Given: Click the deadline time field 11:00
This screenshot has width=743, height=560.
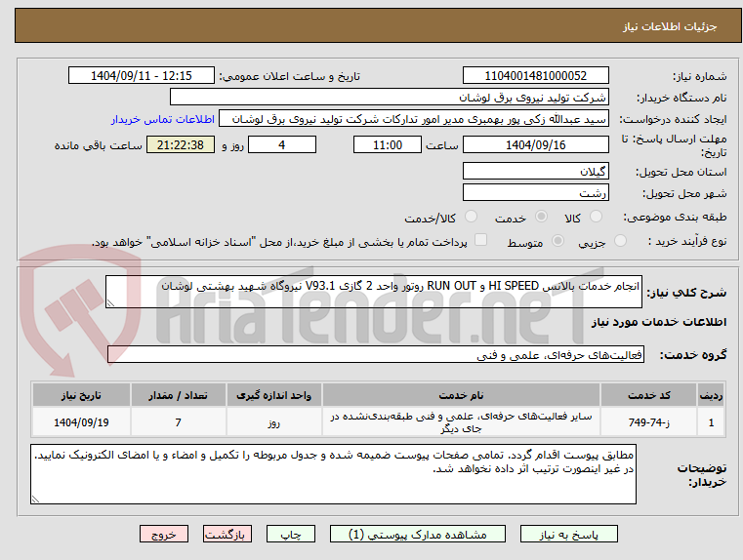Looking at the screenshot, I should click(x=388, y=144).
